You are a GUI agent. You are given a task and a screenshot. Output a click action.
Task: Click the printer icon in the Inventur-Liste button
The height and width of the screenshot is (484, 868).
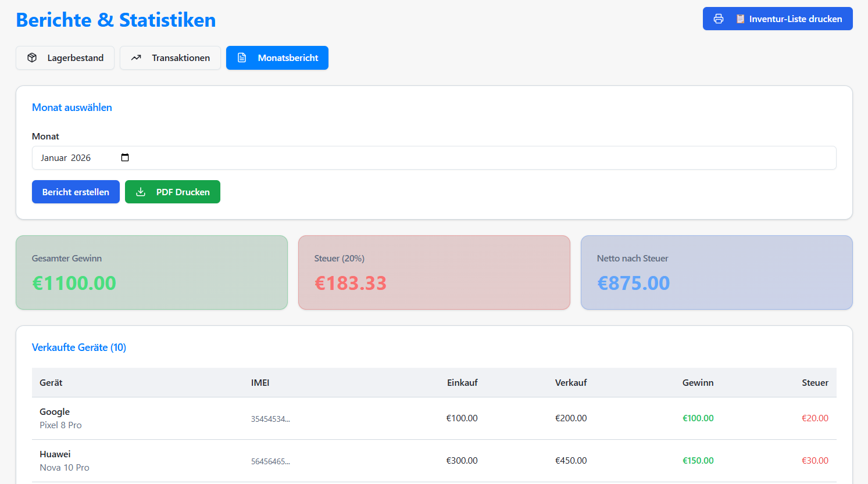[719, 19]
